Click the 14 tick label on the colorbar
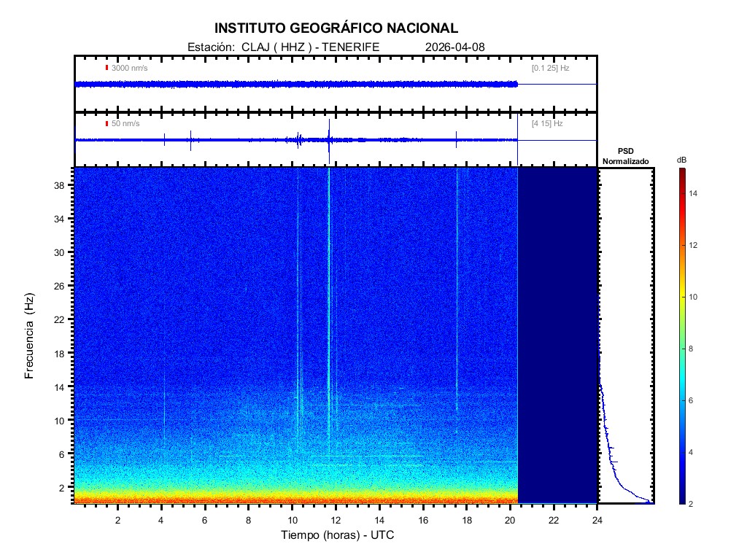The width and height of the screenshot is (747, 560). pos(695,193)
